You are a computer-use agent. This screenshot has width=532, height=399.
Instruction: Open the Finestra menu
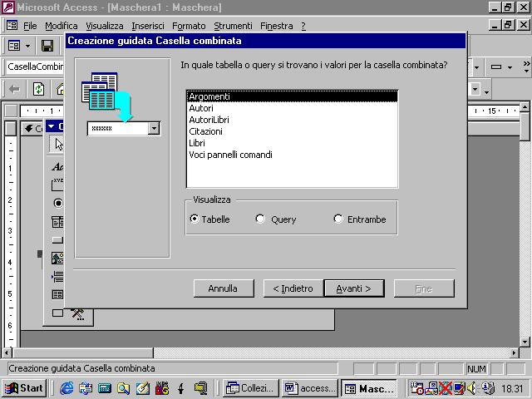tap(277, 26)
